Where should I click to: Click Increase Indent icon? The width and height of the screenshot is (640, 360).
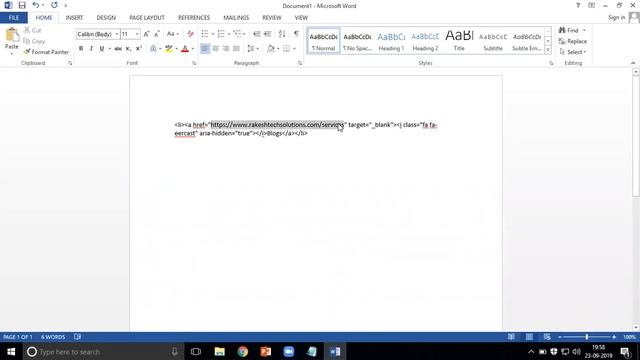click(x=267, y=34)
